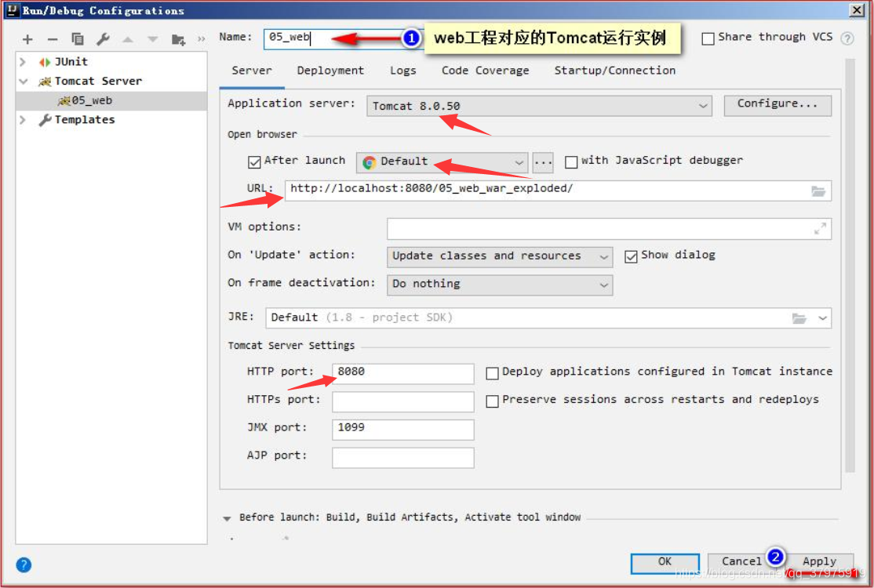
Task: Remove the selected configuration with minus icon
Action: (53, 39)
